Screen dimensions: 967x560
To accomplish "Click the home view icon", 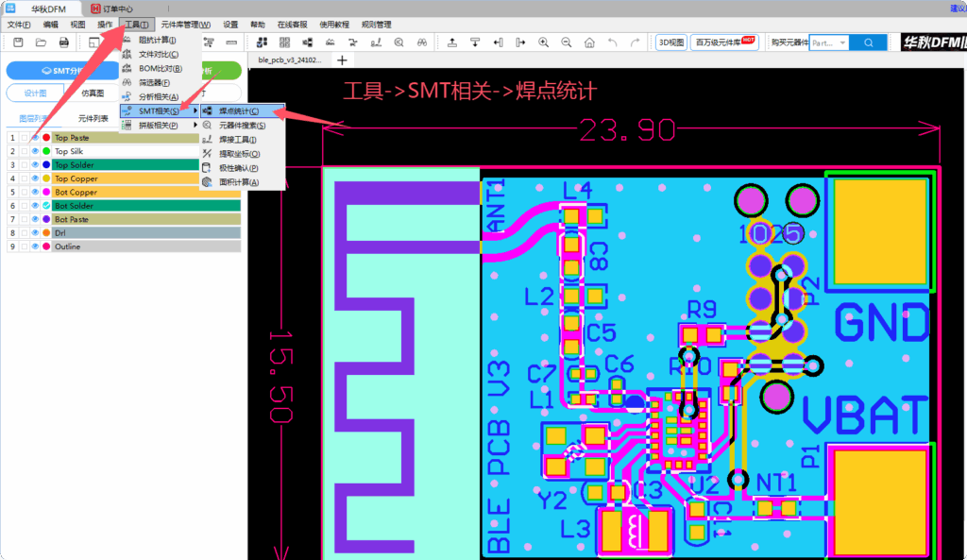I will point(589,42).
